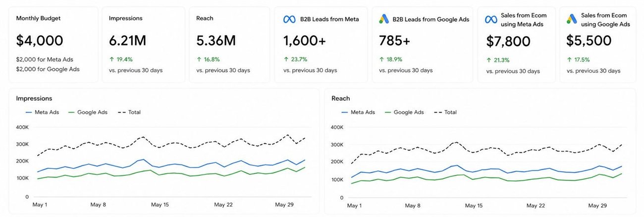Click the 400K axis label in the Reach chart
The width and height of the screenshot is (644, 217).
pos(337,127)
